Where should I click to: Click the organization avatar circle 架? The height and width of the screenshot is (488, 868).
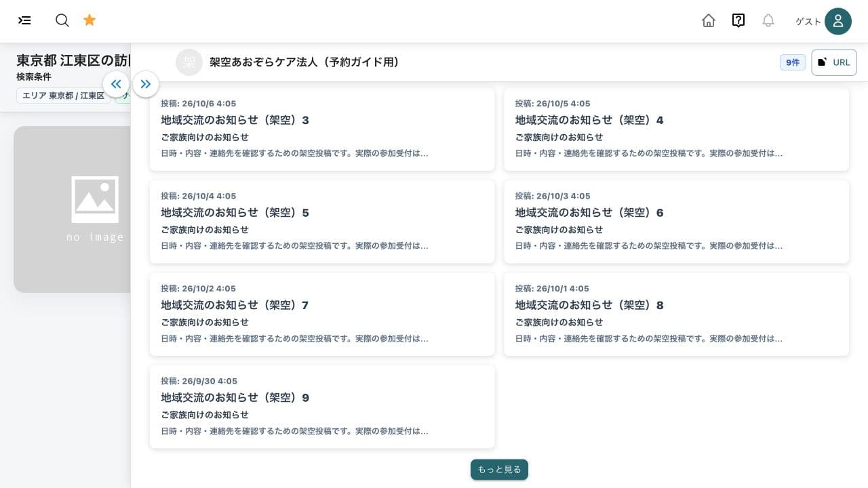189,62
